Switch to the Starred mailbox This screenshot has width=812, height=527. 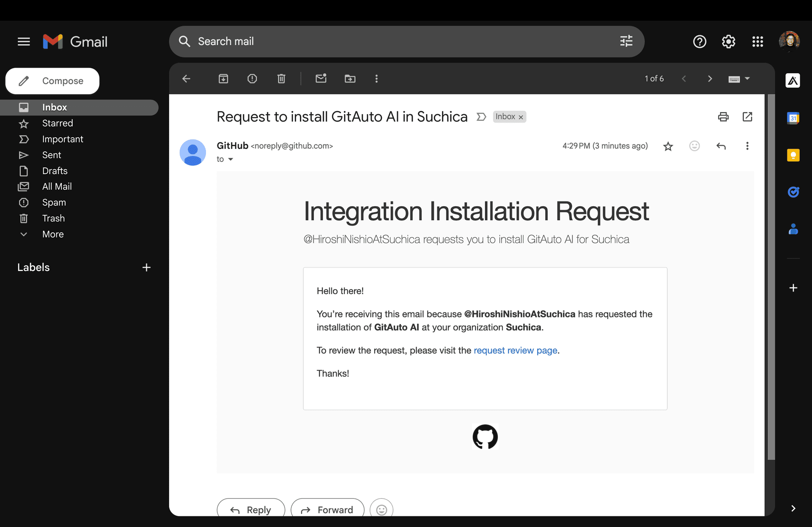tap(58, 123)
